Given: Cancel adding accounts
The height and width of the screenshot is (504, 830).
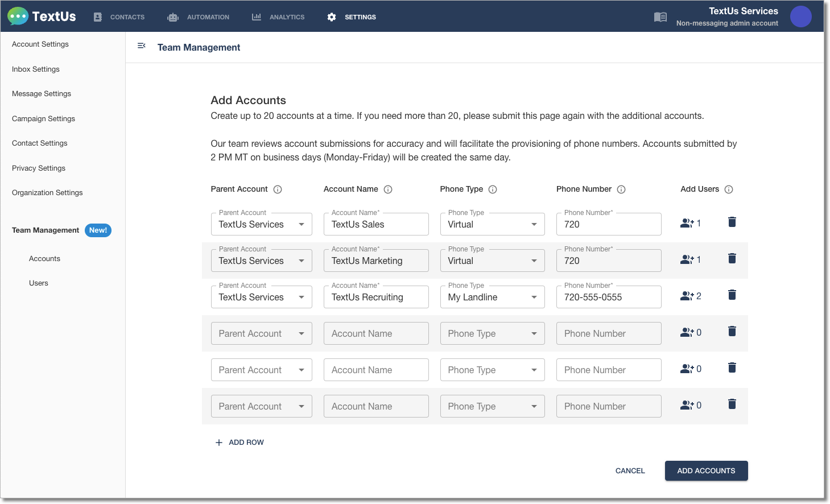Looking at the screenshot, I should click(x=630, y=471).
